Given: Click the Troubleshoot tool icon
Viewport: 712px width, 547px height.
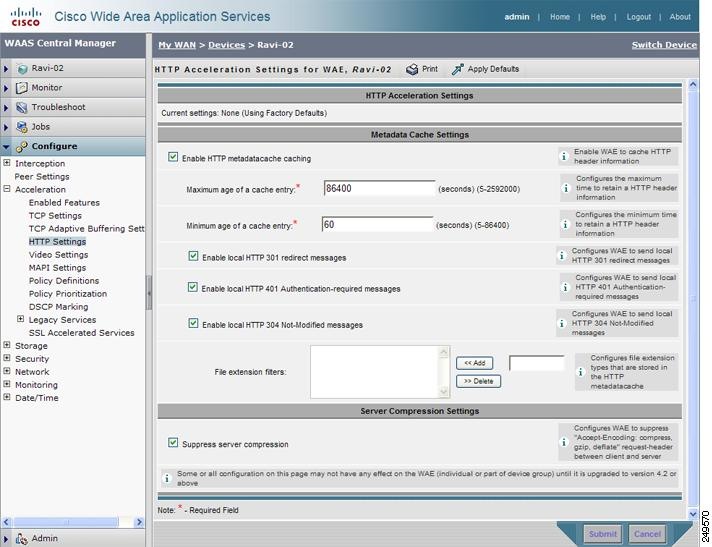Looking at the screenshot, I should point(22,108).
